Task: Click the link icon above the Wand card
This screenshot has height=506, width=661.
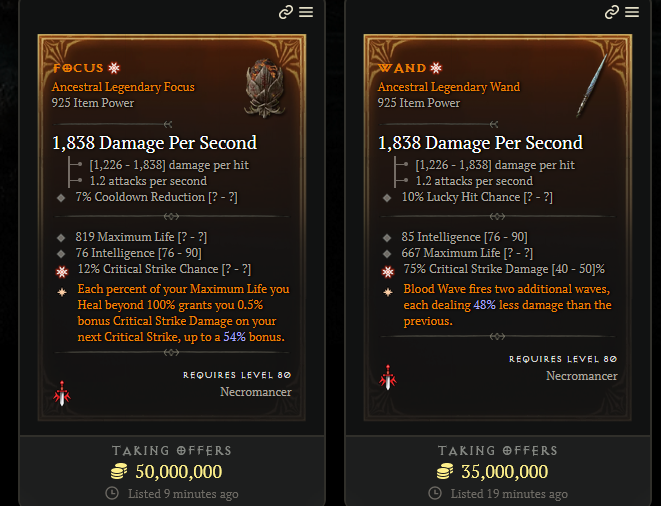Action: pyautogui.click(x=612, y=13)
